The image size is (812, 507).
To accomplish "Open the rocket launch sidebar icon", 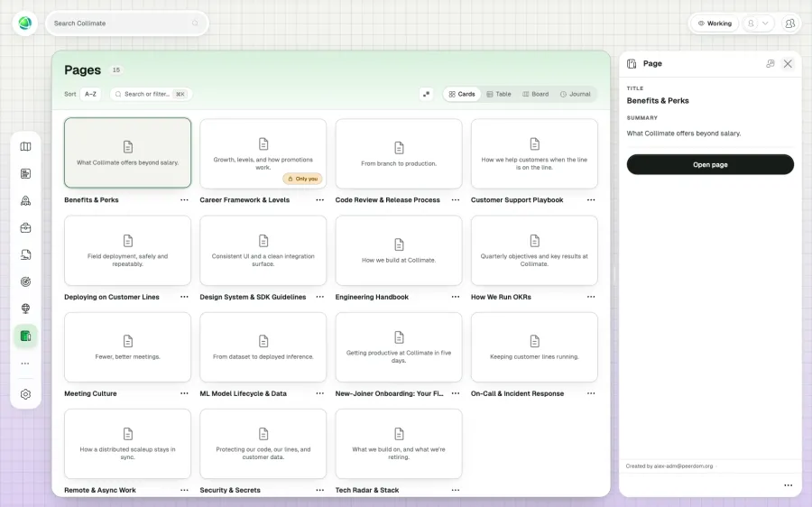I will tap(25, 200).
